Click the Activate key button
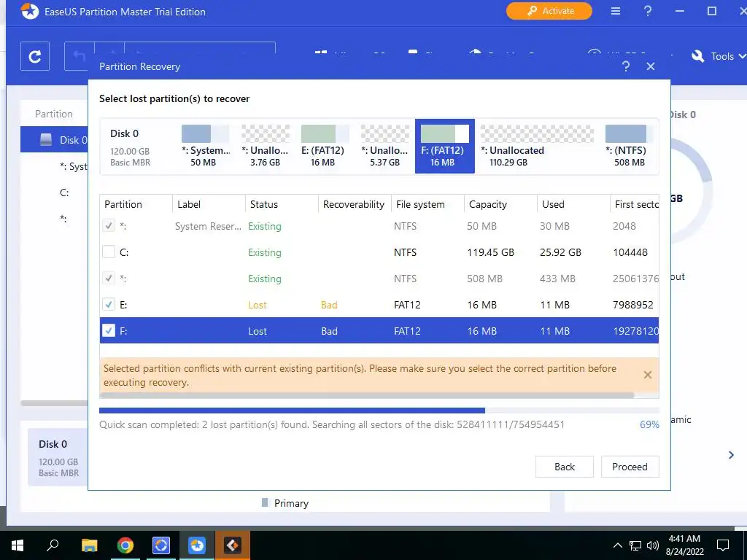The height and width of the screenshot is (560, 747). click(x=549, y=11)
